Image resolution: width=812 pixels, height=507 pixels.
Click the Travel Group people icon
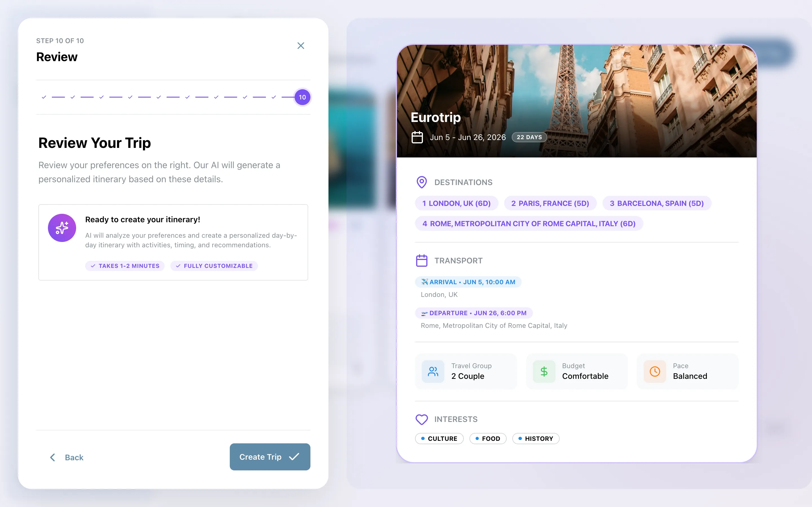coord(433,371)
